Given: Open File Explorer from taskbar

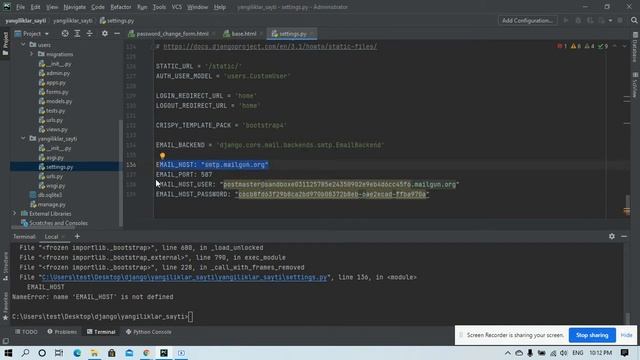Looking at the screenshot, I should click(x=94, y=353).
